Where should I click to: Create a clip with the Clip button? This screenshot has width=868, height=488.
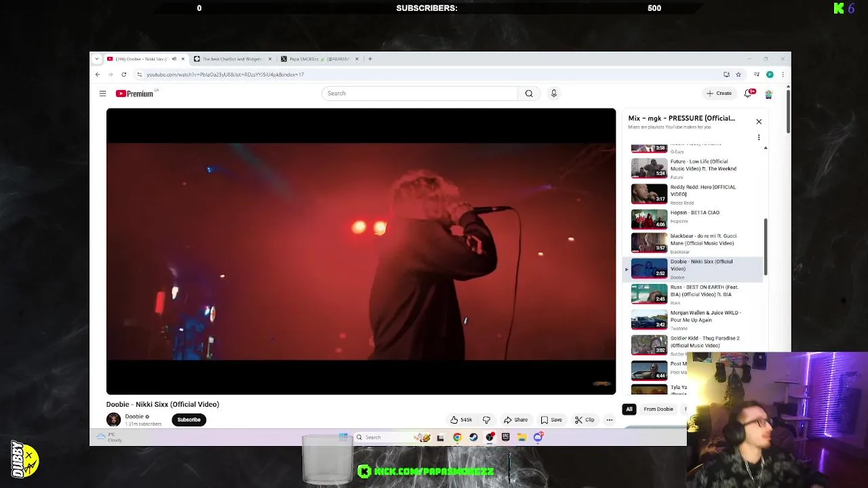(585, 420)
